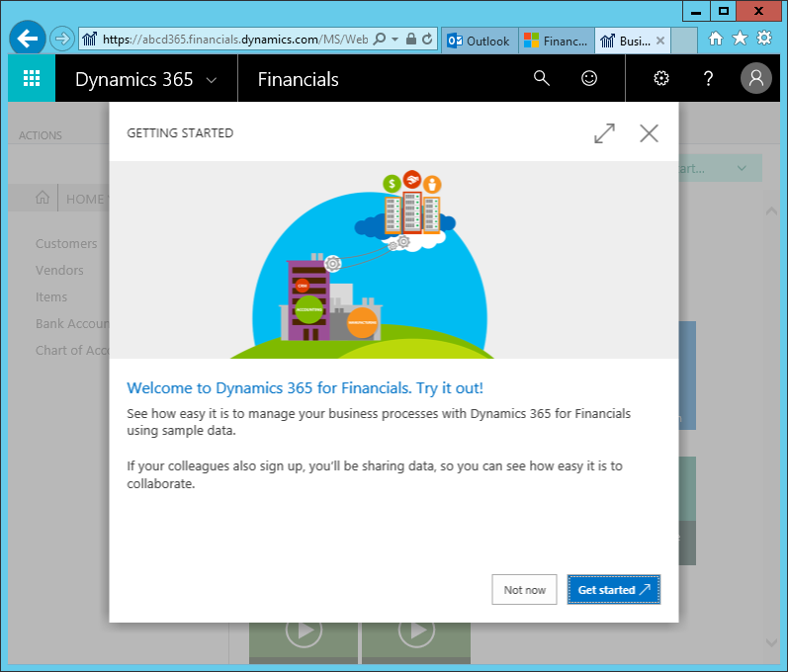Image resolution: width=788 pixels, height=672 pixels.
Task: Click the Welcome to Dynamics 365 heading
Action: 305,388
